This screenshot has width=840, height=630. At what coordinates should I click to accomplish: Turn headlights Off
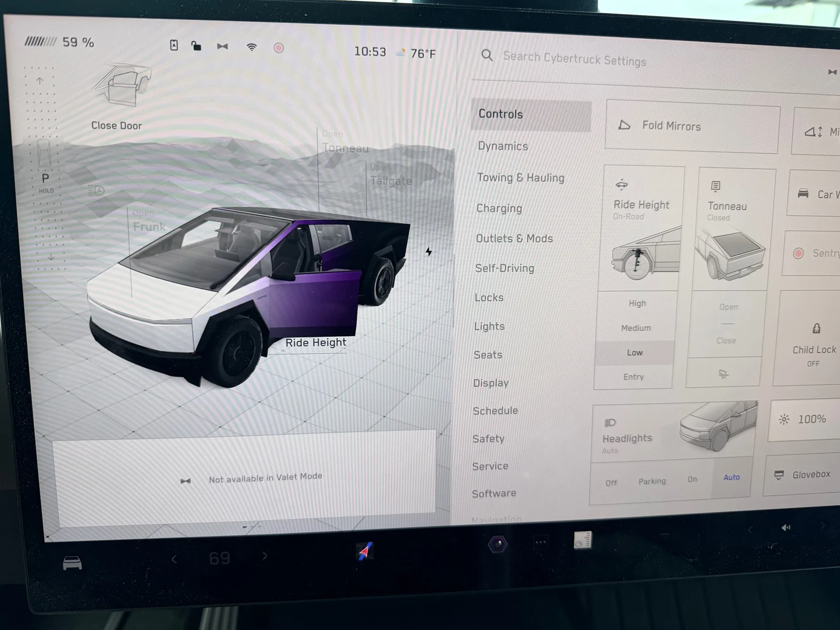click(x=611, y=483)
